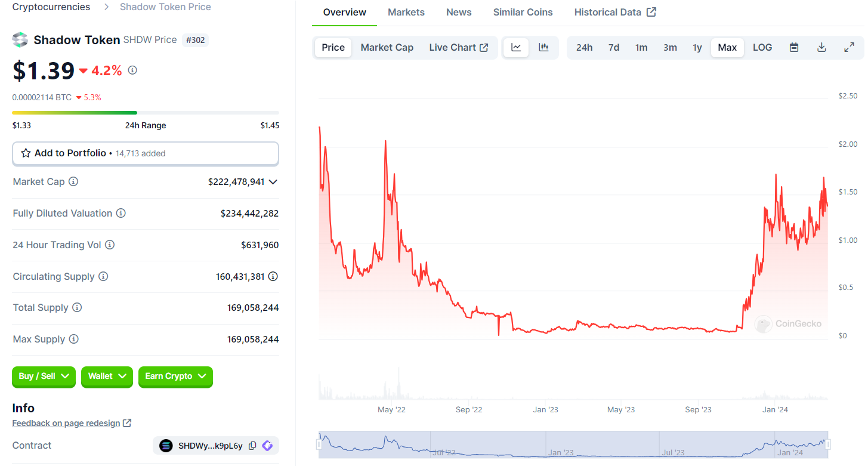This screenshot has height=466, width=868.
Task: Switch chart to candlestick view
Action: pyautogui.click(x=543, y=47)
